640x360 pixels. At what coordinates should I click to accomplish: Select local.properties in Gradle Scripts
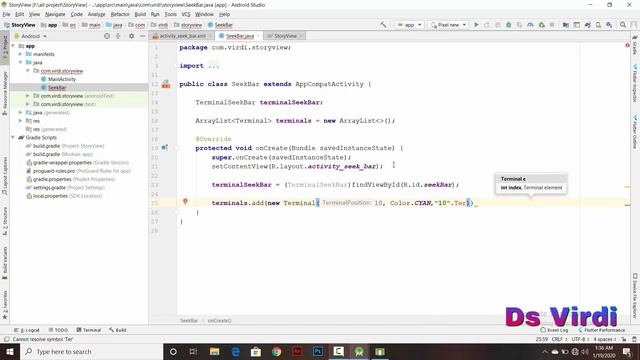[50, 196]
